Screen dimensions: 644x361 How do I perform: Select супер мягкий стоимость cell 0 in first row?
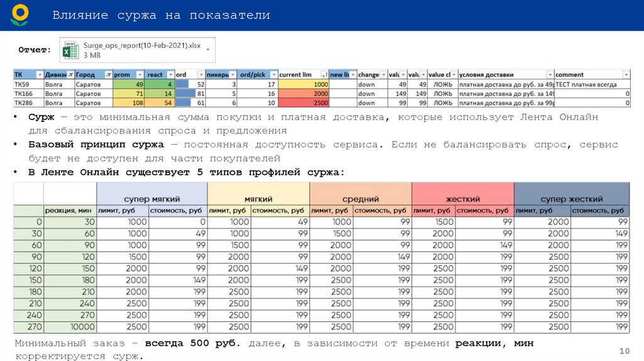pos(178,222)
